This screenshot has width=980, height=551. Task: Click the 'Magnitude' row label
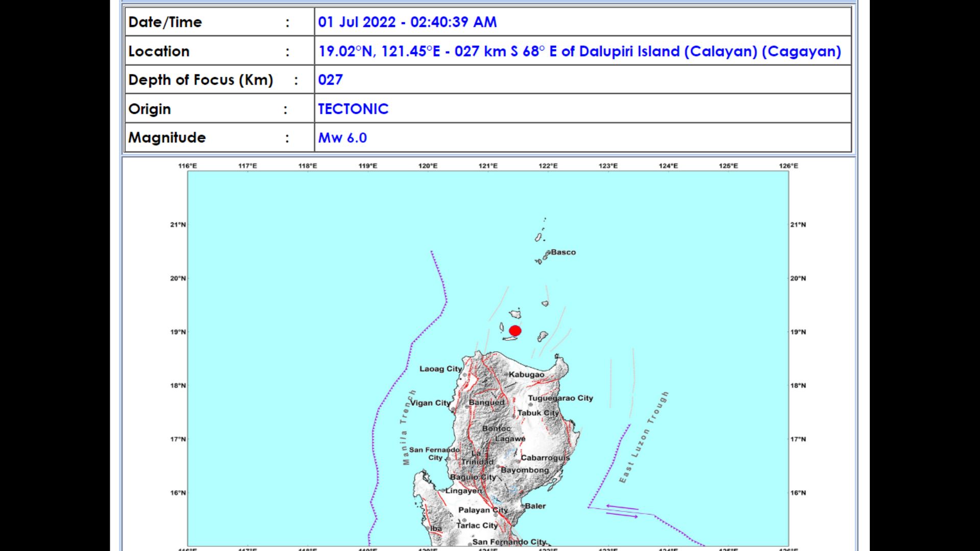point(167,138)
